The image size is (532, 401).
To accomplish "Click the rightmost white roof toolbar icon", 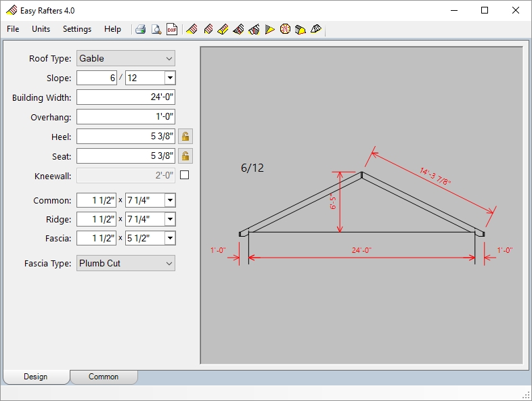I will 316,29.
